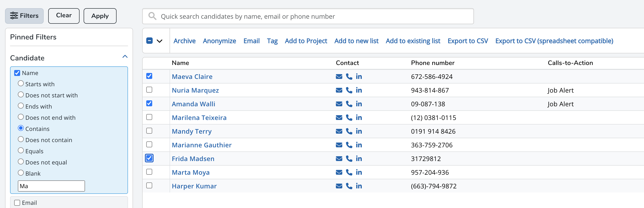Enable the Email filter checkbox
Screen dimensions: 644x208
(17, 203)
